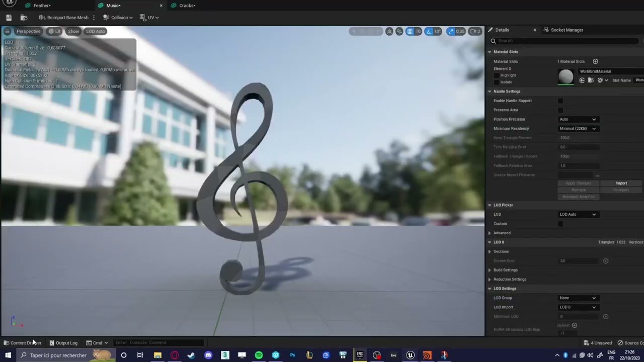Close the Details panel tab

point(534,30)
